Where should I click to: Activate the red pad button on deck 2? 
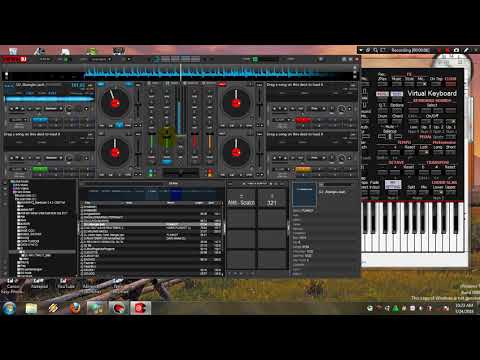pos(303,120)
